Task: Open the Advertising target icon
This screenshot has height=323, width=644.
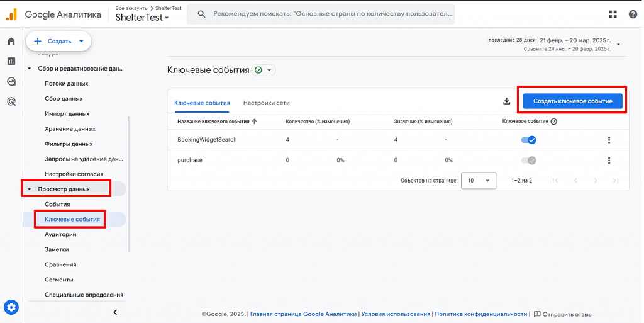Action: click(x=11, y=101)
